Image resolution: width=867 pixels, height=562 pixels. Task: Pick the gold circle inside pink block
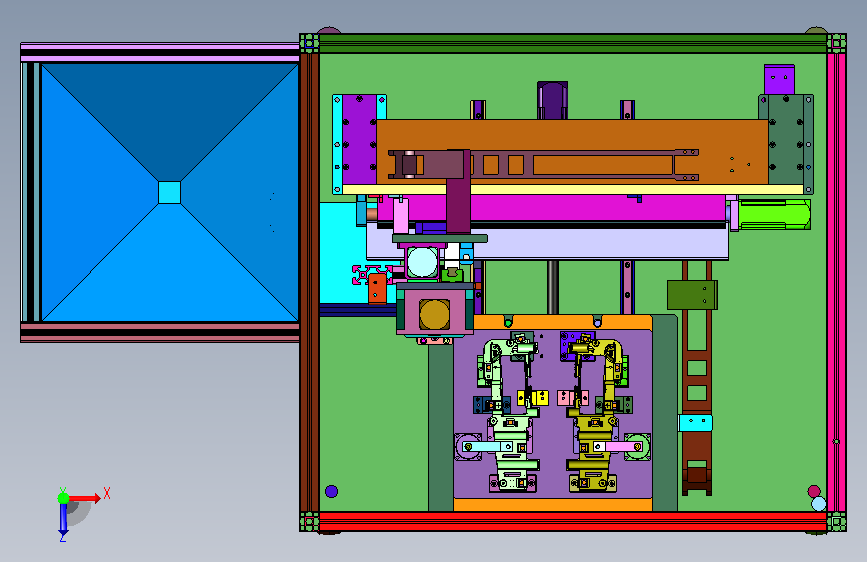[x=435, y=314]
